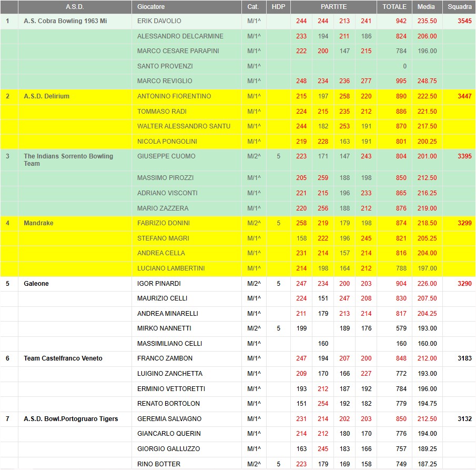Click player ANDREA MINARELLI
The width and height of the screenshot is (476, 470).
pyautogui.click(x=168, y=314)
